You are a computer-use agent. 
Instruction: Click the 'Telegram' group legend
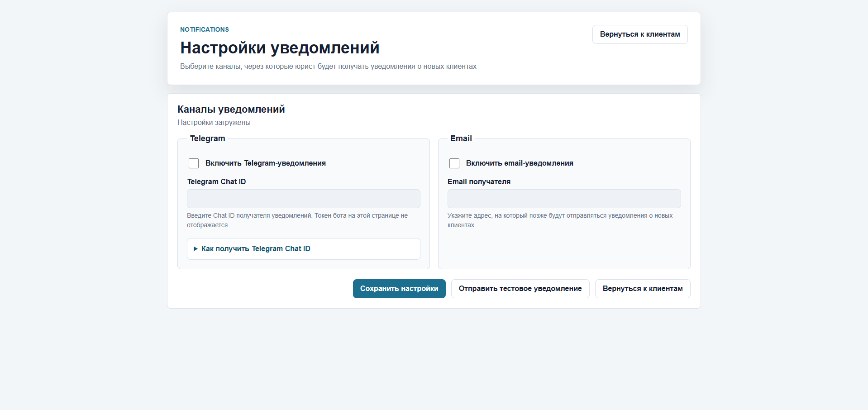pos(208,138)
